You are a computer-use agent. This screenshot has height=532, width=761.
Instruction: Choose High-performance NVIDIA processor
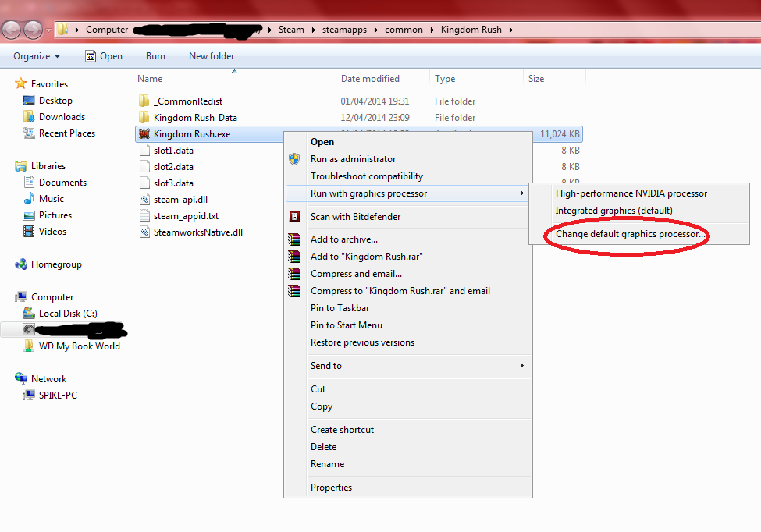(x=639, y=193)
